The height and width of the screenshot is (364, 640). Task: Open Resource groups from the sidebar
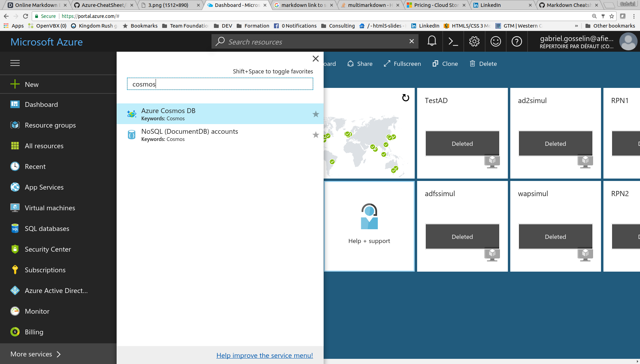(x=50, y=125)
